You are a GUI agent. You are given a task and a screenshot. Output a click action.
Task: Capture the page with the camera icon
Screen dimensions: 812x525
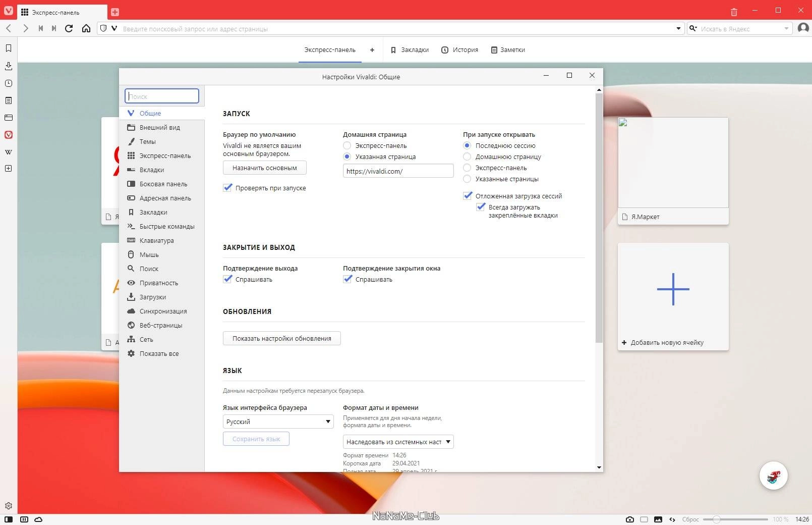630,519
